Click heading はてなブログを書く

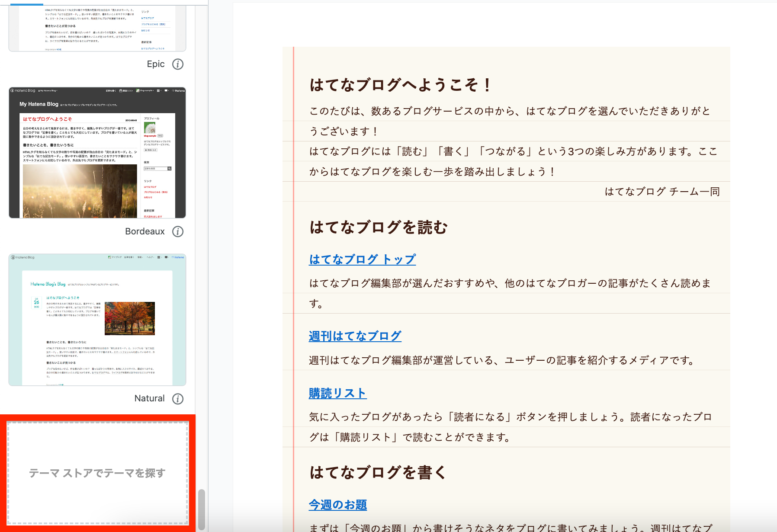click(x=379, y=472)
